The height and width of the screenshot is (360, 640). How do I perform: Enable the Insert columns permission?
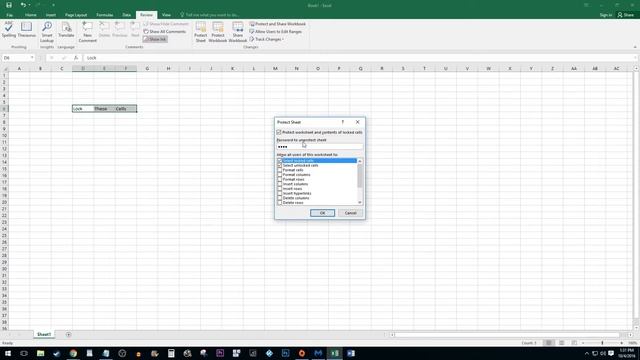(x=280, y=184)
